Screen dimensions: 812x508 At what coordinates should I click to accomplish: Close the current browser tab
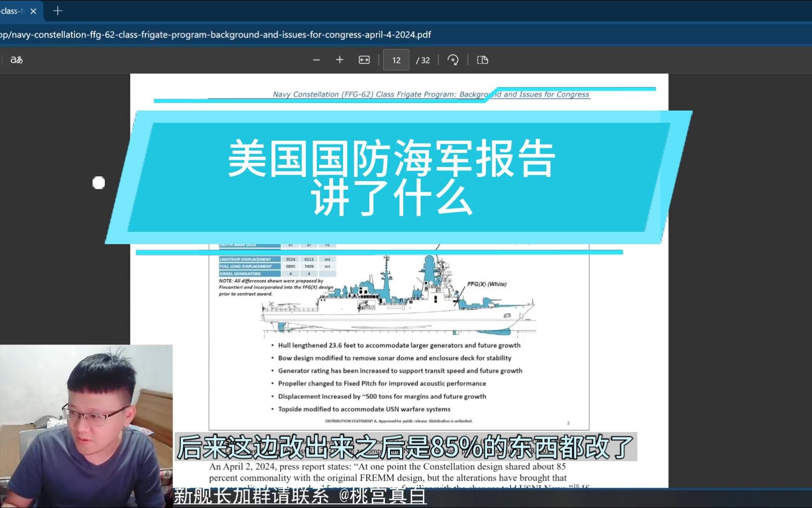click(x=33, y=11)
